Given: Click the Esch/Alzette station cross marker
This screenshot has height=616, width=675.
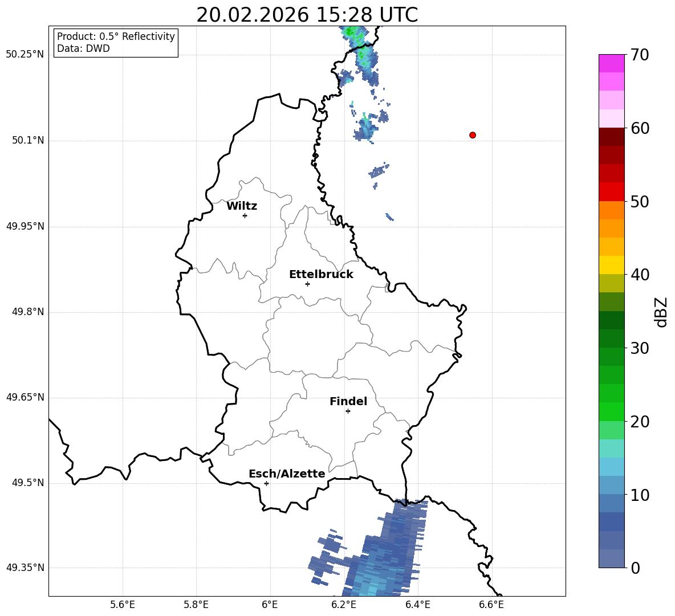Looking at the screenshot, I should point(266,483).
